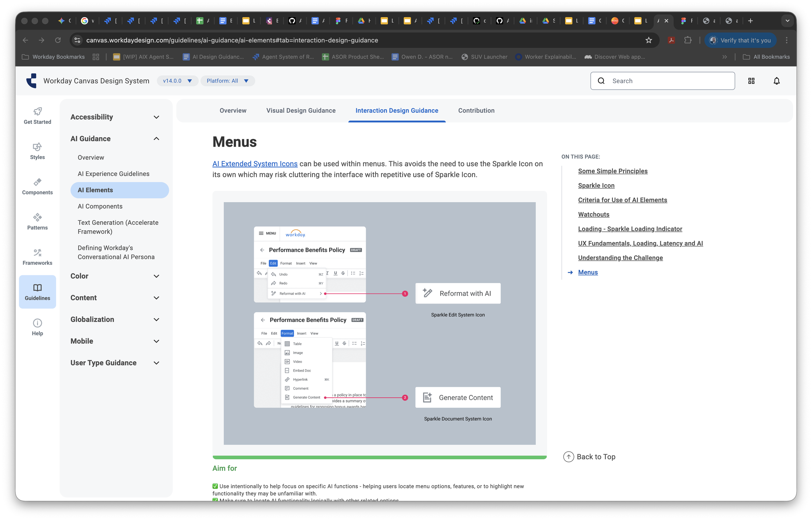The height and width of the screenshot is (520, 812).
Task: Go to Styles in the sidebar
Action: (37, 151)
